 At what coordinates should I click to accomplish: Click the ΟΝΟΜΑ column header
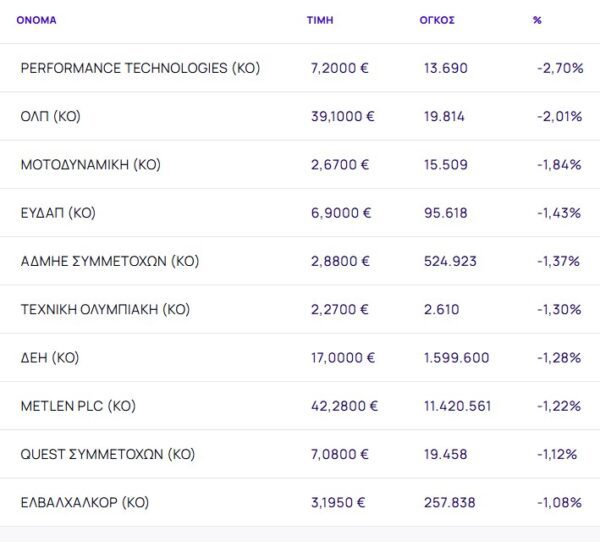click(x=36, y=20)
